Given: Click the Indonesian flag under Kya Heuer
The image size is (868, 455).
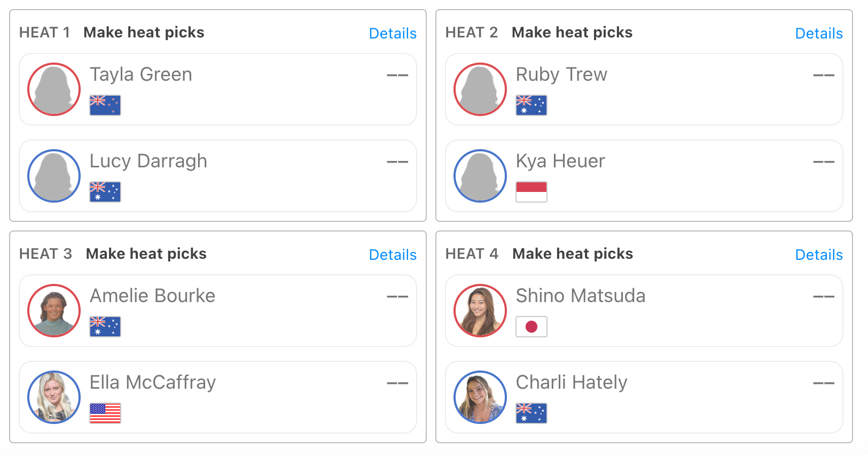Looking at the screenshot, I should [x=531, y=192].
